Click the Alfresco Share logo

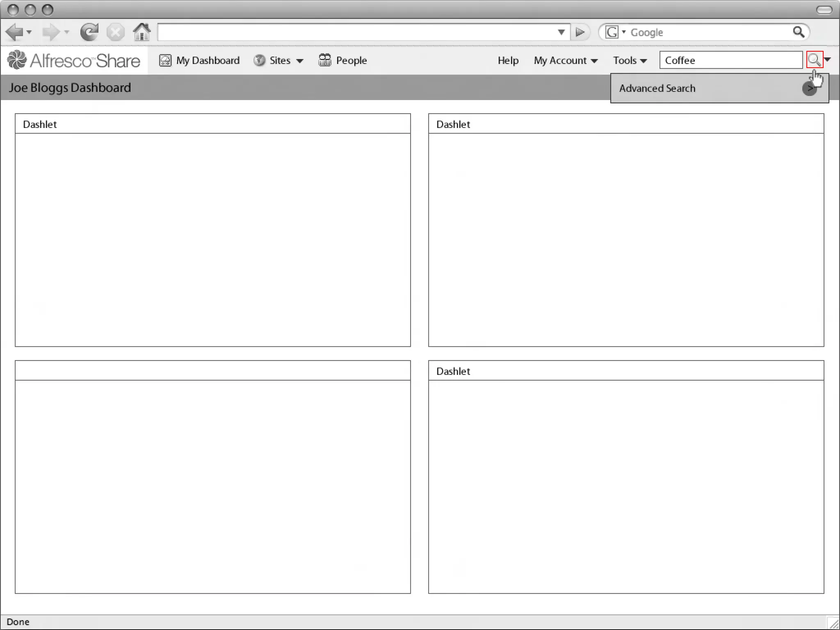[x=74, y=60]
